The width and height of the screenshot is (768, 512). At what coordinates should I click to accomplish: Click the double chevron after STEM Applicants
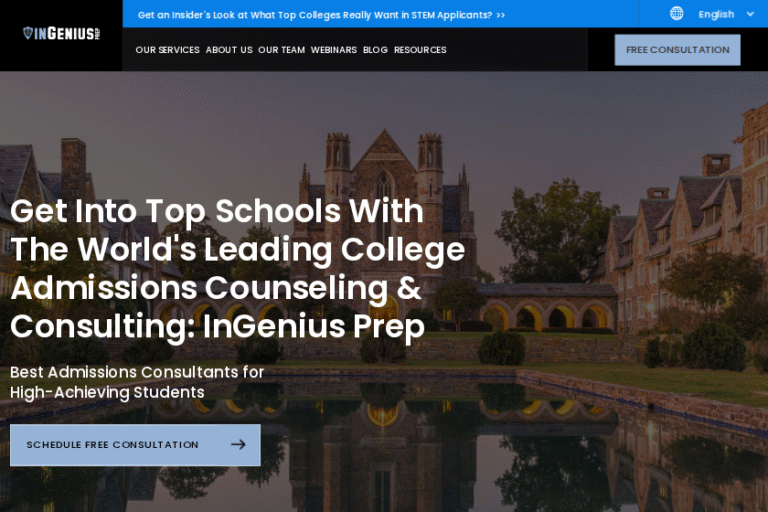[500, 15]
